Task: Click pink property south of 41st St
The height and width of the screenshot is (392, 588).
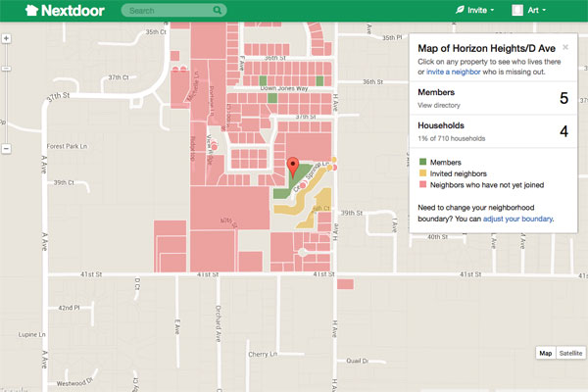Action: pos(345,284)
